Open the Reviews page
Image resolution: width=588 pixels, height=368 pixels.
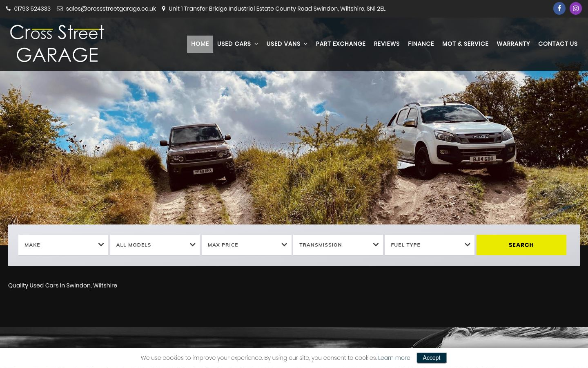pyautogui.click(x=387, y=44)
